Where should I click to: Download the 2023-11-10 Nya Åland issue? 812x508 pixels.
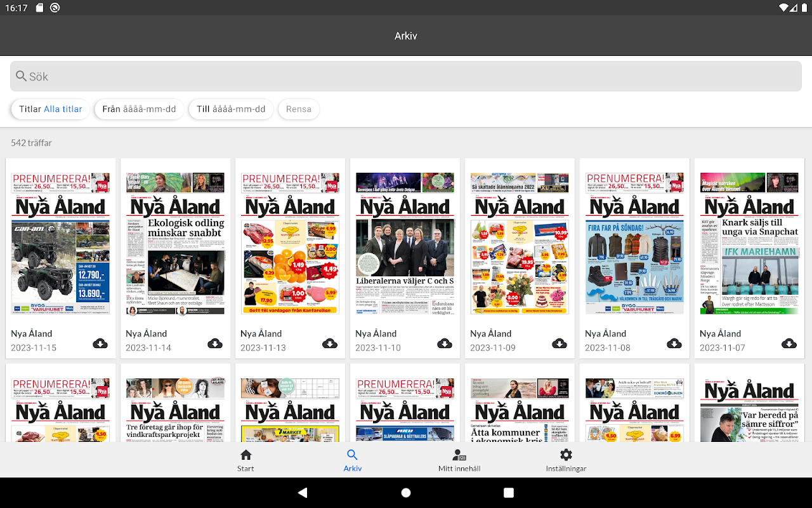445,344
